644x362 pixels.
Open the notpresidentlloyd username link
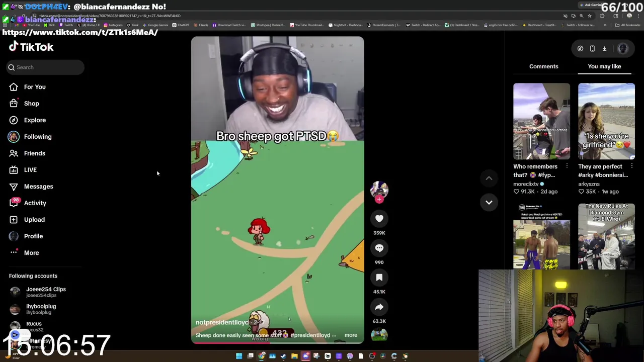click(222, 322)
